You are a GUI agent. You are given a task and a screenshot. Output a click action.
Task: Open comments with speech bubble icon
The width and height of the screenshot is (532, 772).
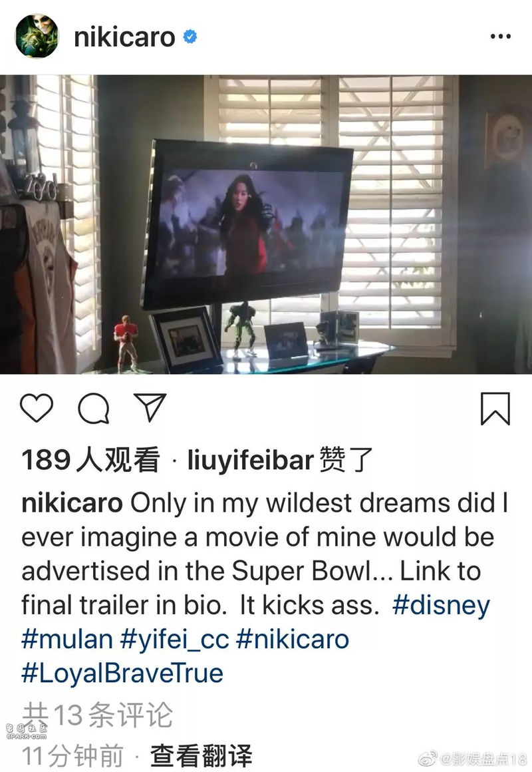94,408
